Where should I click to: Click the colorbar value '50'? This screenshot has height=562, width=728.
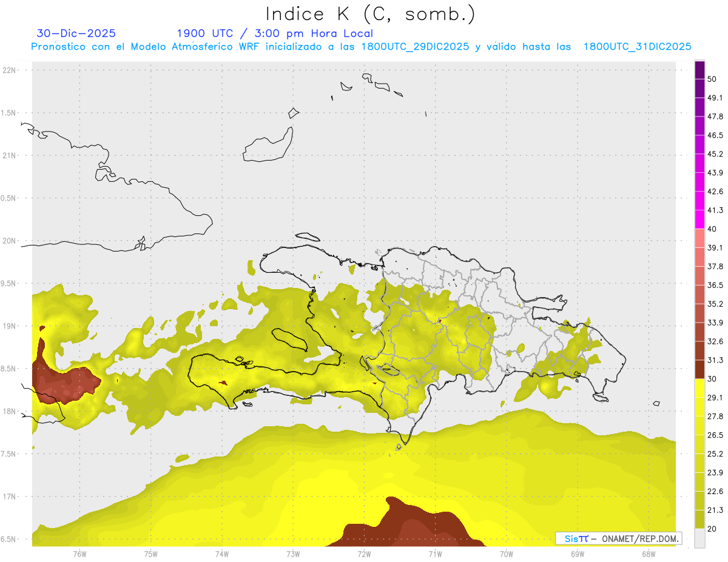click(x=712, y=79)
